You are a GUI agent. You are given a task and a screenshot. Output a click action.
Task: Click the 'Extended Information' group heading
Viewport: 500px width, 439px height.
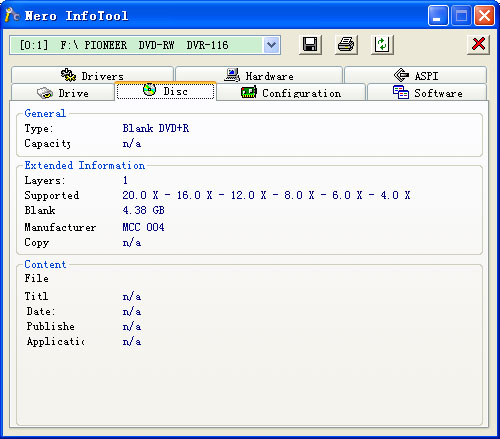pos(85,165)
